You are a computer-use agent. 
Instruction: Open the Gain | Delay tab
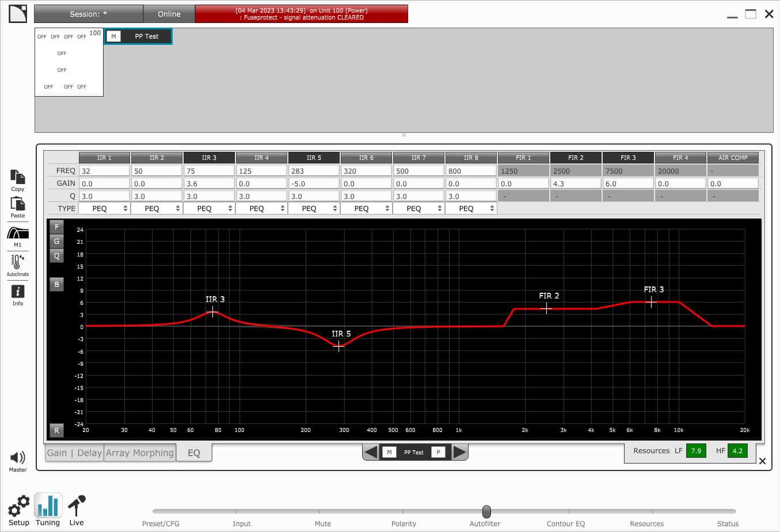[x=74, y=453]
